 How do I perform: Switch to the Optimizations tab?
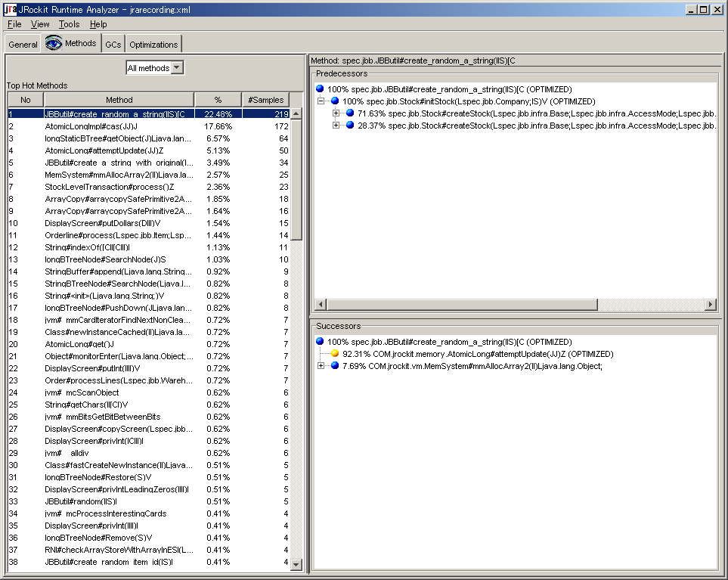tap(153, 43)
